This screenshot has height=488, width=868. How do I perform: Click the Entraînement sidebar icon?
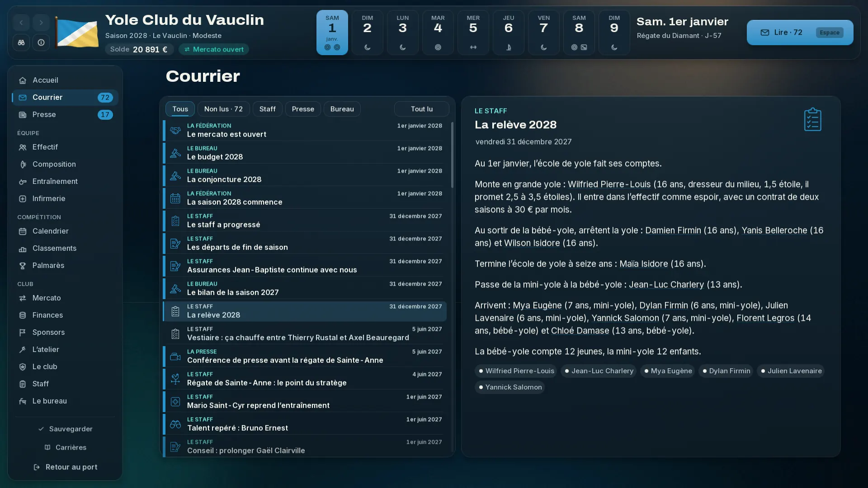coord(23,182)
